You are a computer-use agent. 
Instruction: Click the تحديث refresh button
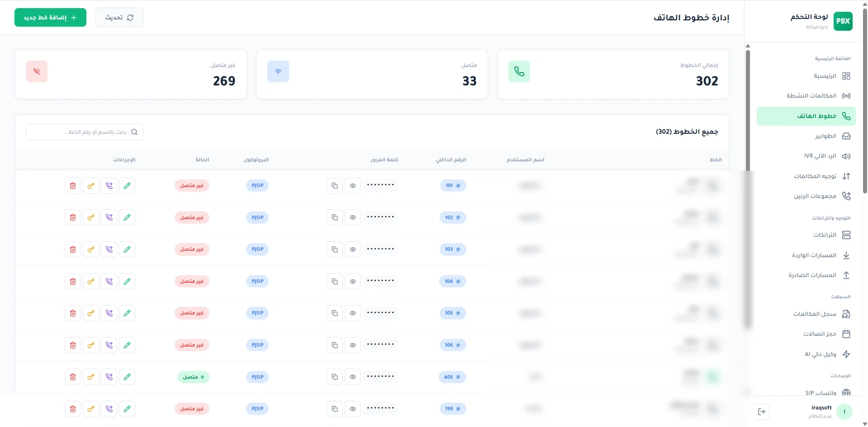119,17
